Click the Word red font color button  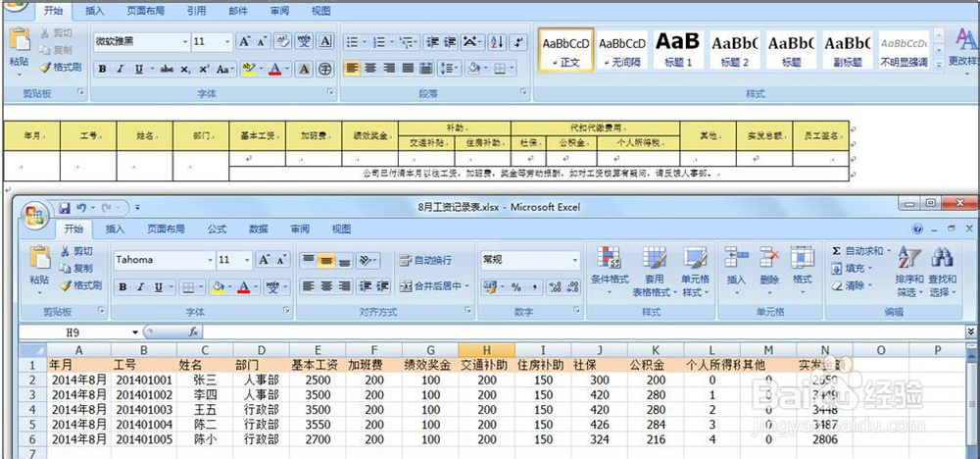pyautogui.click(x=274, y=69)
